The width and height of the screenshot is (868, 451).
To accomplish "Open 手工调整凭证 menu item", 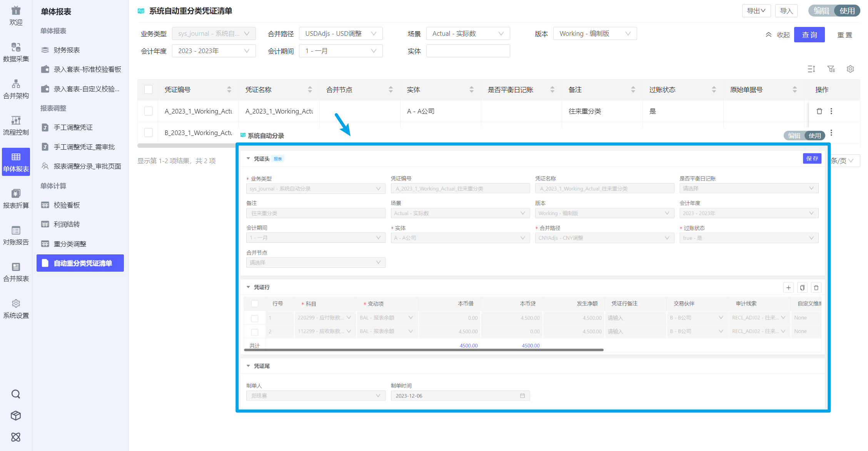I will pyautogui.click(x=73, y=127).
